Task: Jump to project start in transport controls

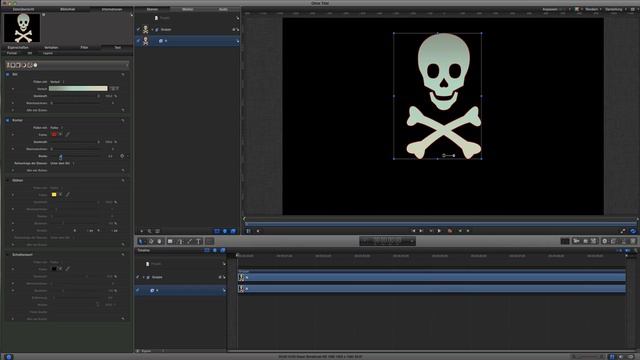Action: coord(413,231)
